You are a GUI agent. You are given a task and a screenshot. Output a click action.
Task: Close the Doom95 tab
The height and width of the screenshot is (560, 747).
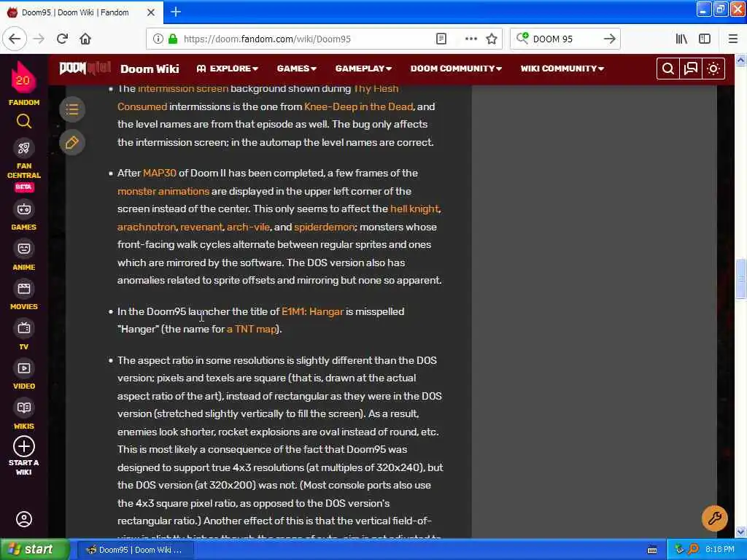point(150,12)
